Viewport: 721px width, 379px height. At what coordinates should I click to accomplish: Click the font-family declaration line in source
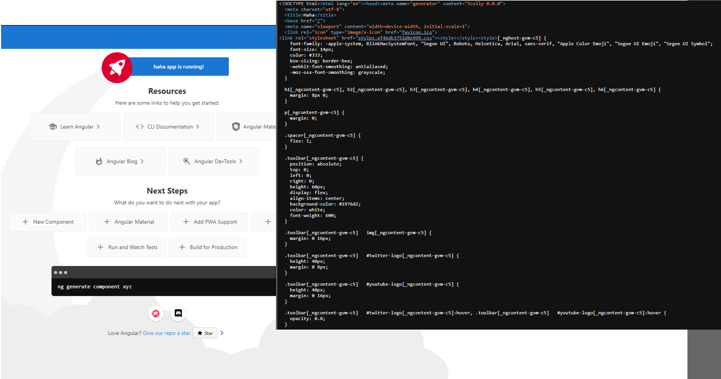tap(501, 44)
